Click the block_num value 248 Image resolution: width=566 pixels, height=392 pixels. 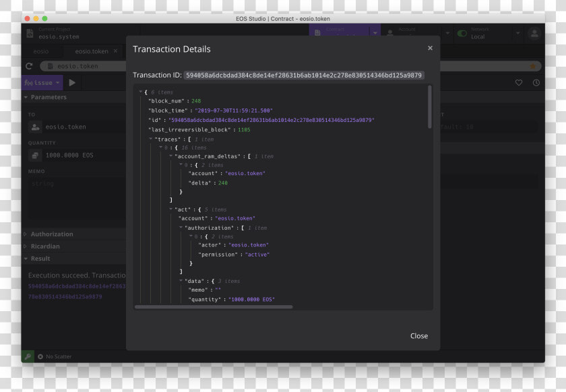(x=196, y=101)
